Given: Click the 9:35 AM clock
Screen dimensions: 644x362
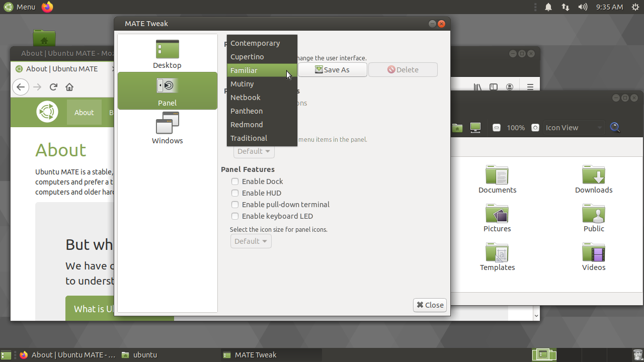Looking at the screenshot, I should point(609,7).
